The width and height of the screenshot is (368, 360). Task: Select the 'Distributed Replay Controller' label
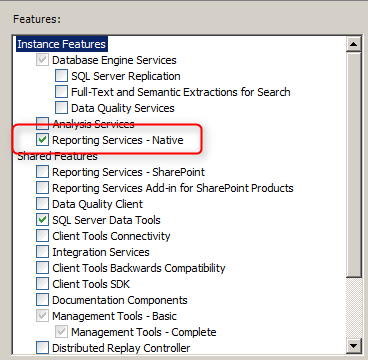121,348
